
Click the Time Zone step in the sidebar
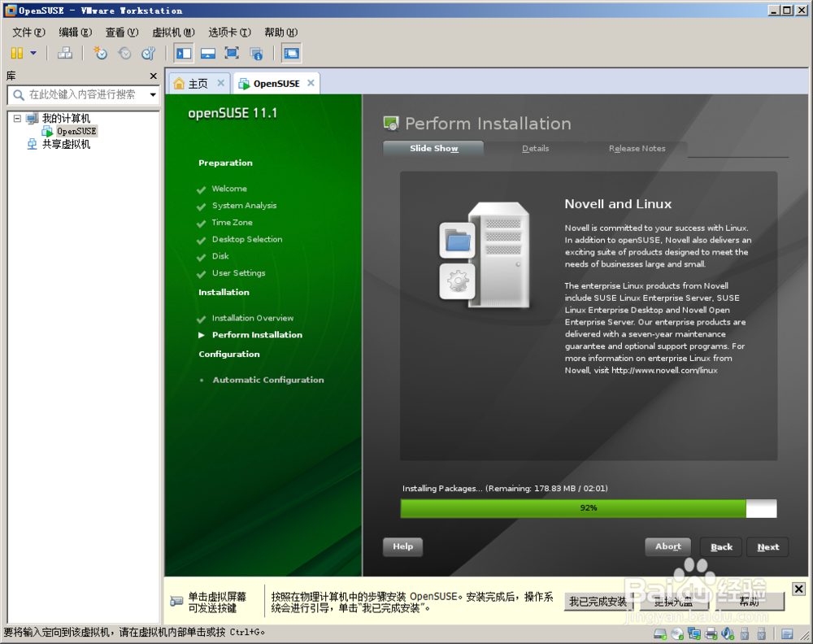pyautogui.click(x=232, y=223)
